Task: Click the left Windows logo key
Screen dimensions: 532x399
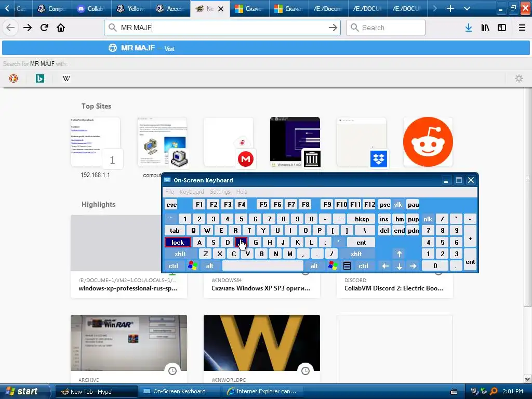Action: 192,265
